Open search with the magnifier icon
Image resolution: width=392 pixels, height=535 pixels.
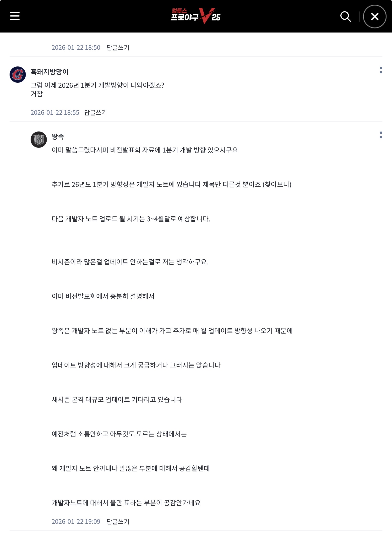coord(345,16)
